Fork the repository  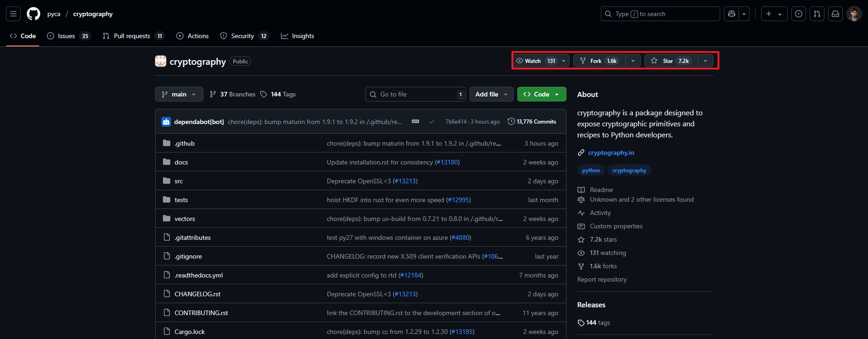click(x=599, y=61)
